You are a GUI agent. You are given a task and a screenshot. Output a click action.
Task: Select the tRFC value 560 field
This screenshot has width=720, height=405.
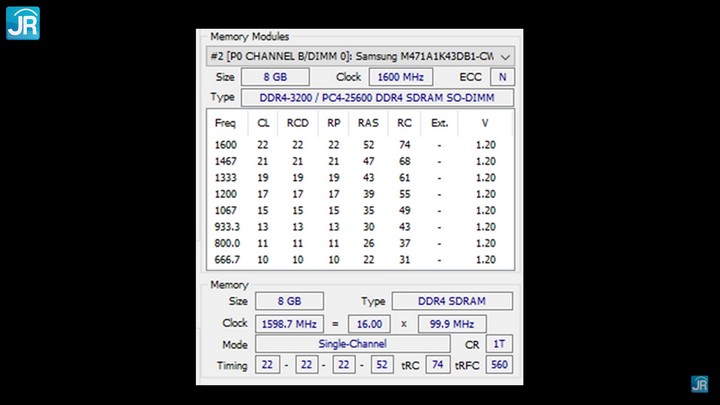tap(499, 366)
